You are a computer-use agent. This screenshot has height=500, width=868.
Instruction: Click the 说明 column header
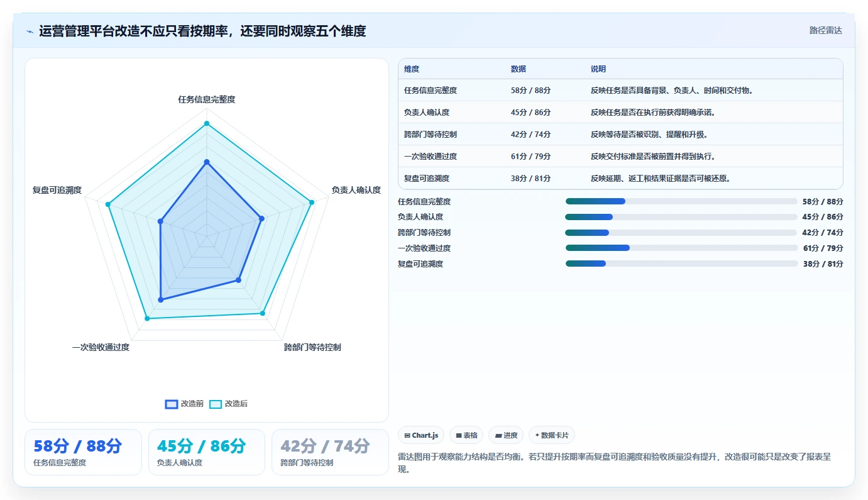[x=598, y=69]
